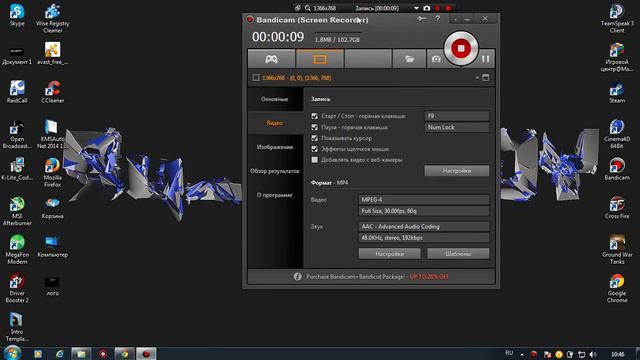Open RaidCall desktop icon

pos(17,91)
